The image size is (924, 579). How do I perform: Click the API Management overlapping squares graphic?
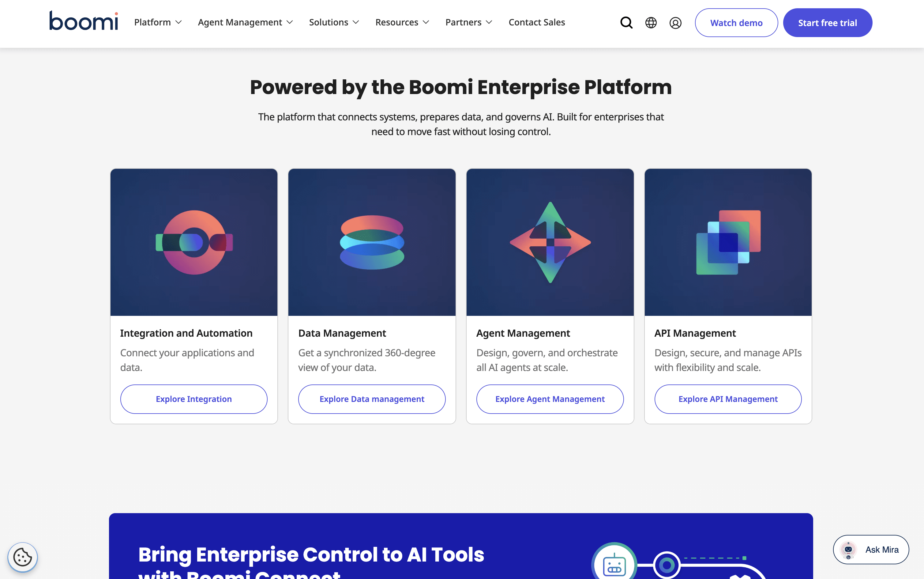tap(728, 242)
